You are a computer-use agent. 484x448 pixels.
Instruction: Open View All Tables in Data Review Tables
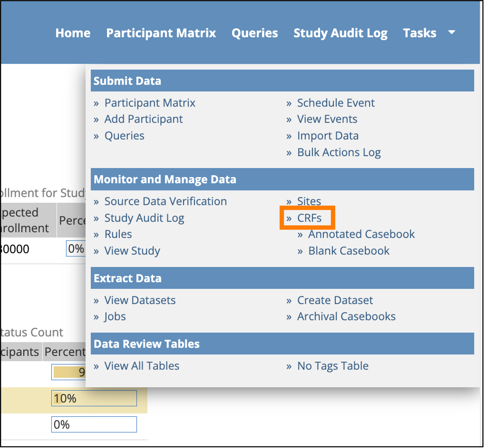pyautogui.click(x=142, y=366)
